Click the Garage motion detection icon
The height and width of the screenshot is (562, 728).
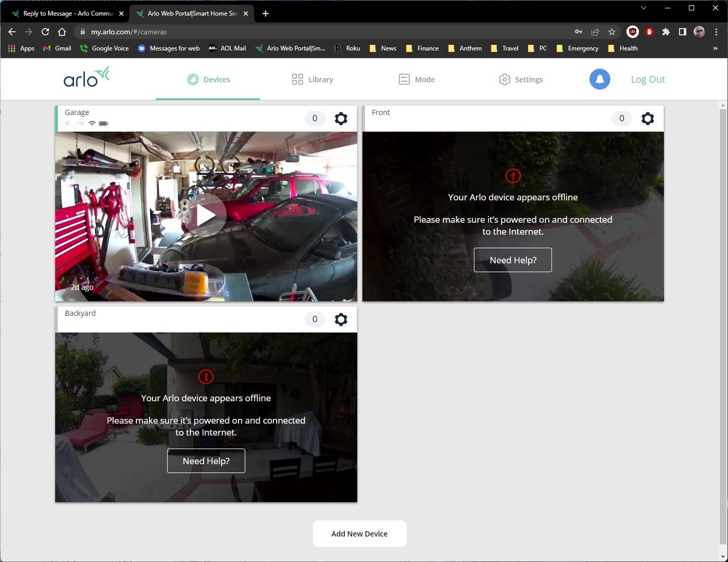pos(80,123)
